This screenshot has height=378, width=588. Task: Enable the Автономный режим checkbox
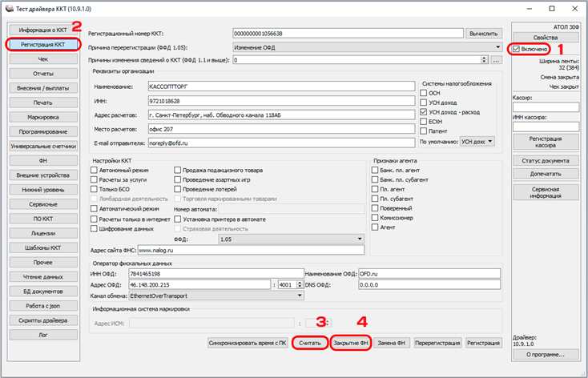coord(95,171)
